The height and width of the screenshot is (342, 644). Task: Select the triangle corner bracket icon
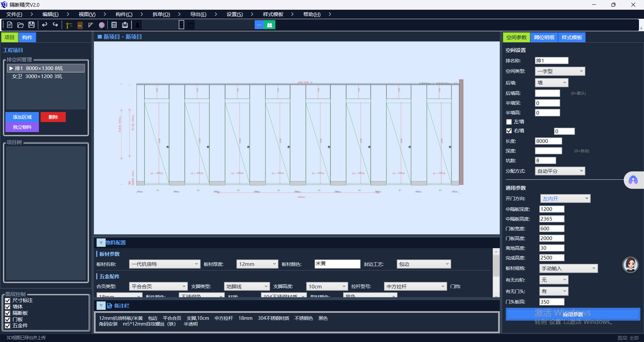click(x=91, y=25)
